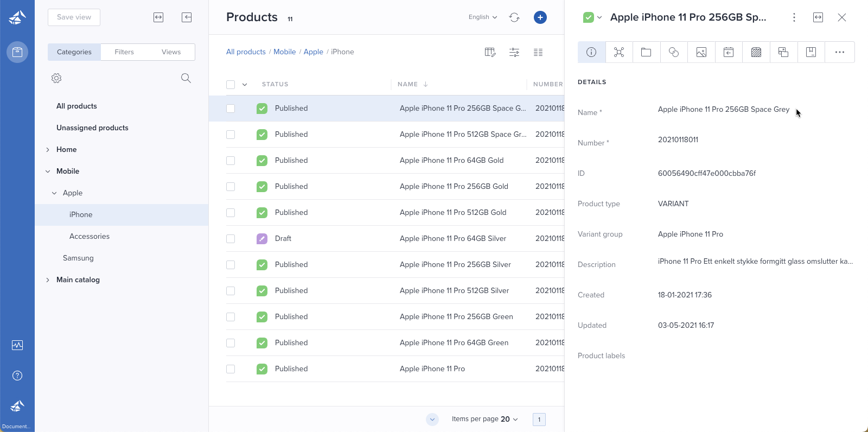Refresh the products list

514,17
